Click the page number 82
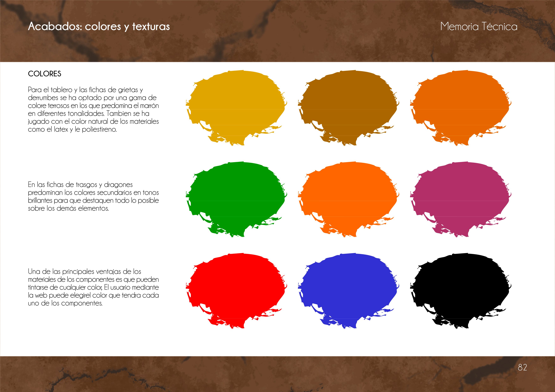Viewport: 555px width, 392px height. click(x=522, y=367)
